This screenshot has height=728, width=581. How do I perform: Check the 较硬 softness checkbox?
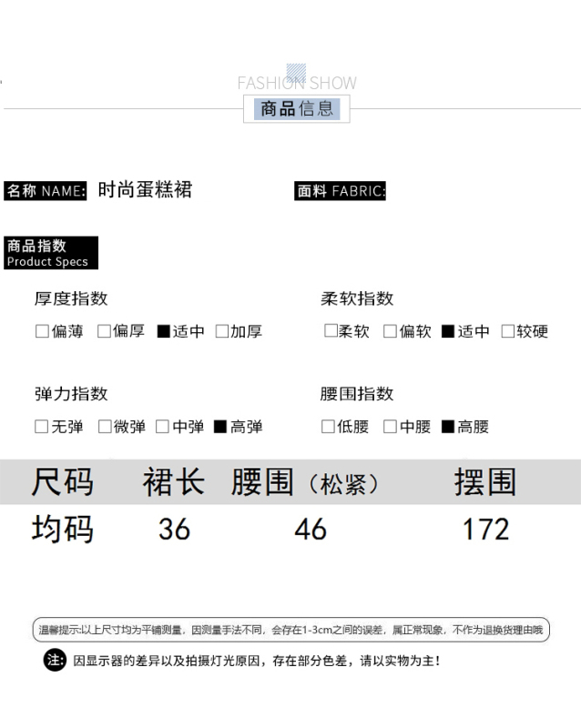(508, 331)
